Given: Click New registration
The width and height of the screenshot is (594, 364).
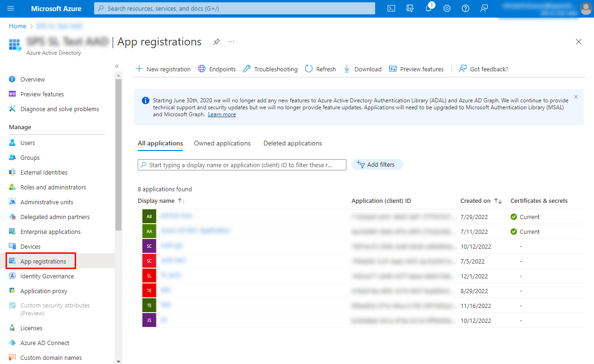Looking at the screenshot, I should (x=163, y=69).
